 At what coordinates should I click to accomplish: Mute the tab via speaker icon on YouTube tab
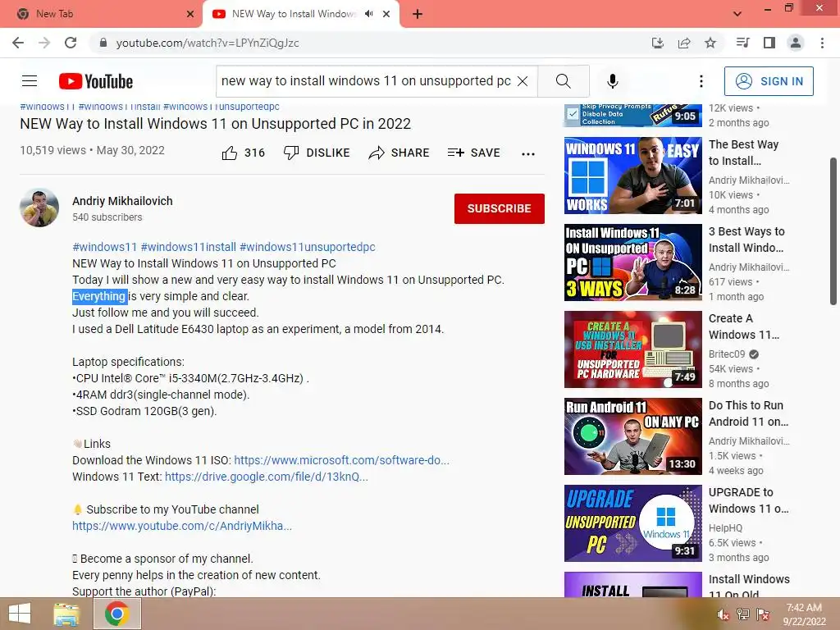pyautogui.click(x=368, y=14)
